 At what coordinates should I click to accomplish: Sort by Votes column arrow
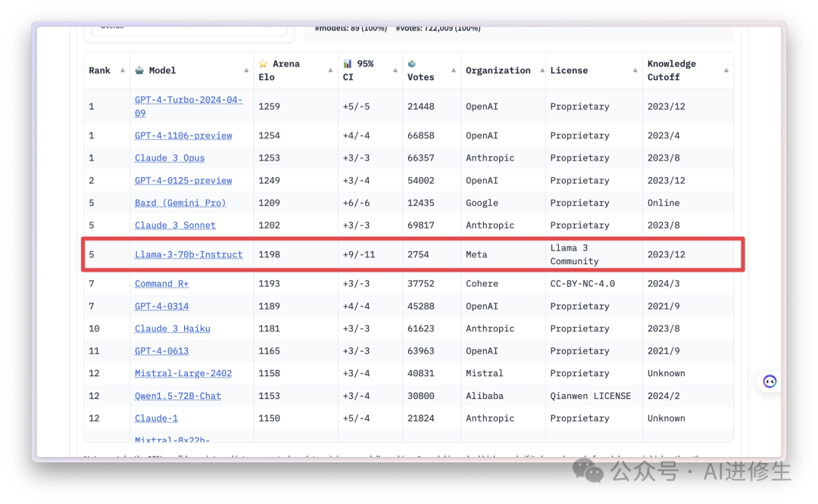click(x=454, y=70)
